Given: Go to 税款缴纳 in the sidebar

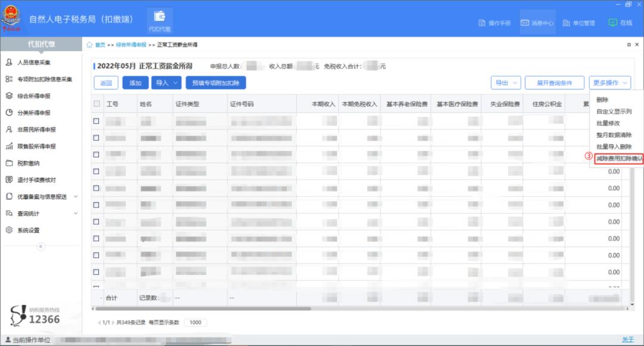Looking at the screenshot, I should (x=28, y=163).
